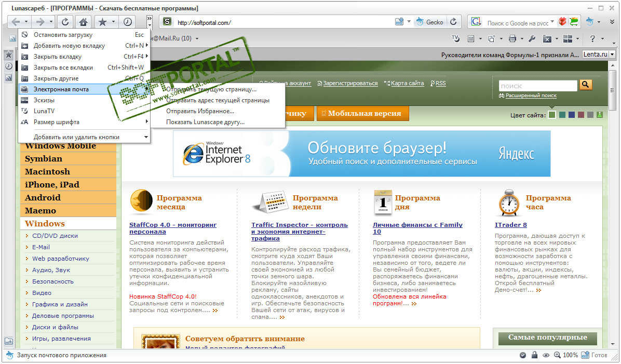Choose 'Показать Lunascape другу...' submenu item
Viewport: 621px width, 364px height.
pyautogui.click(x=218, y=122)
